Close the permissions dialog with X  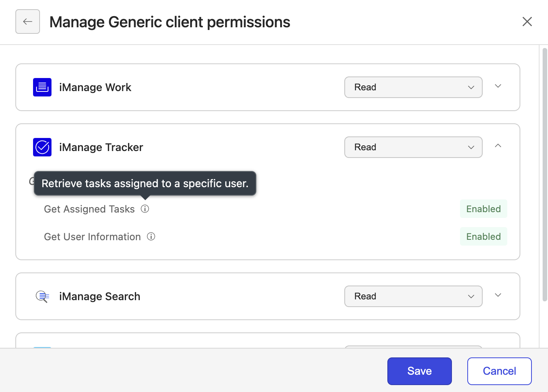(527, 22)
